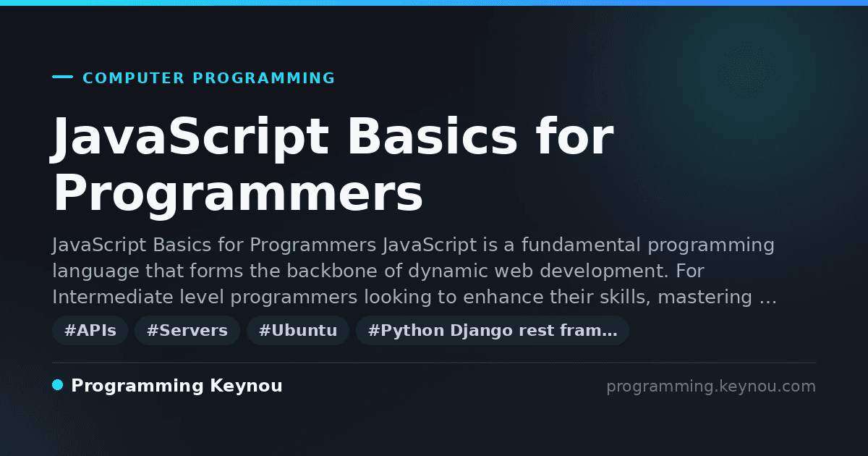Screen dimensions: 868x456
Task: Visit programming.keynou.com link
Action: (x=711, y=387)
